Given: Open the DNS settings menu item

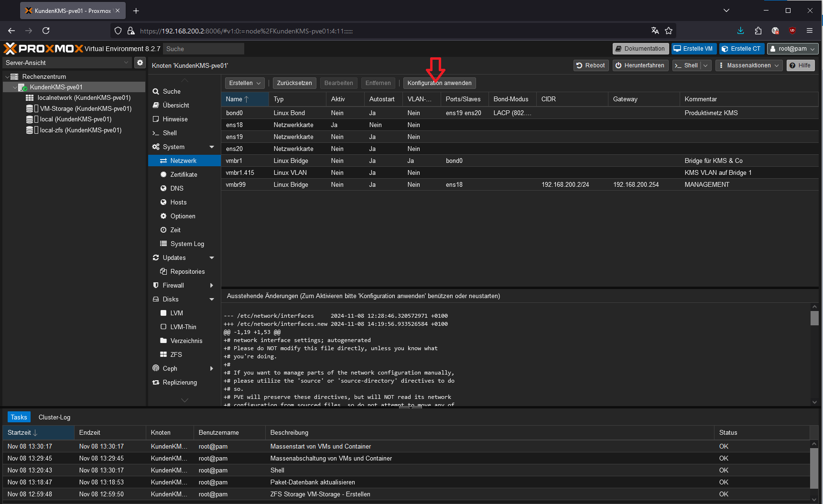Looking at the screenshot, I should click(177, 188).
